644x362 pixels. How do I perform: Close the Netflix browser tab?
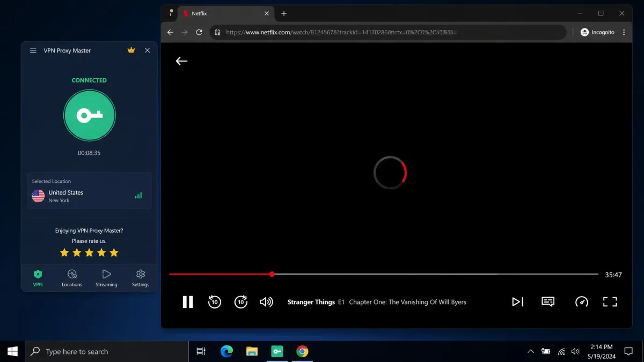click(267, 13)
